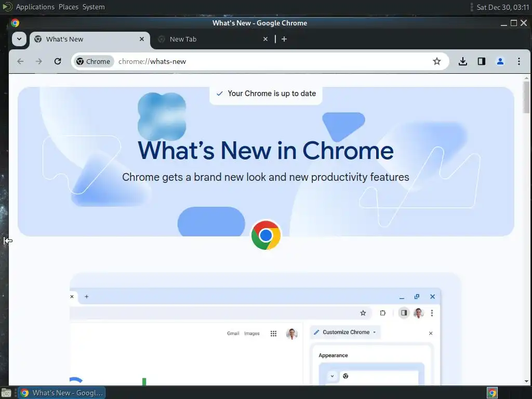
Task: Close the New Tab tab
Action: (x=265, y=39)
